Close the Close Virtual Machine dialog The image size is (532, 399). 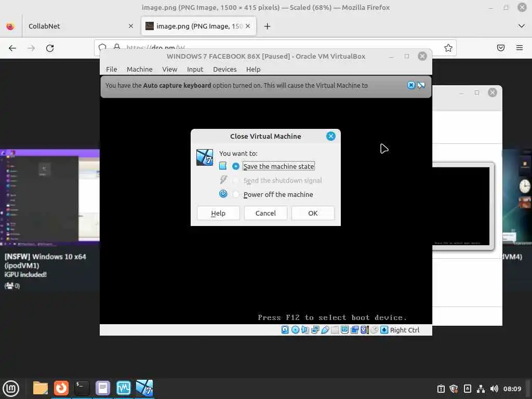[331, 136]
